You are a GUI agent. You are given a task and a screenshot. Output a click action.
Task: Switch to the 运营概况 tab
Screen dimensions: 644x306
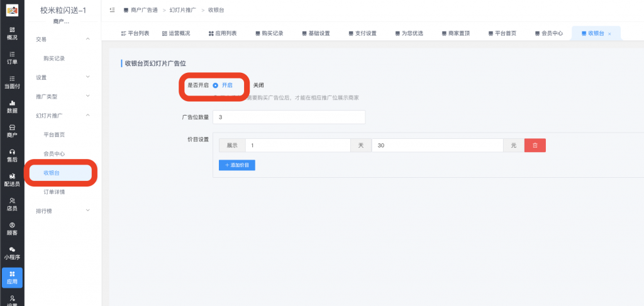pos(176,34)
